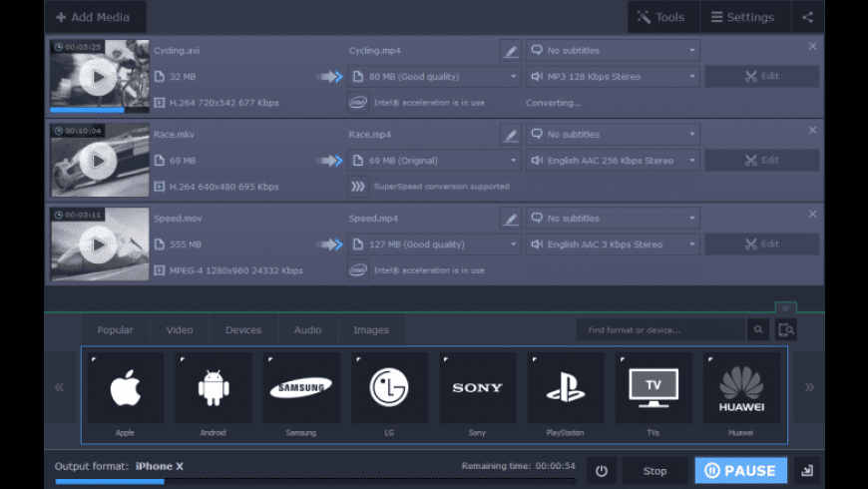Screen dimensions: 868x489
Task: Click Edit button for Race.mkv
Action: (761, 161)
